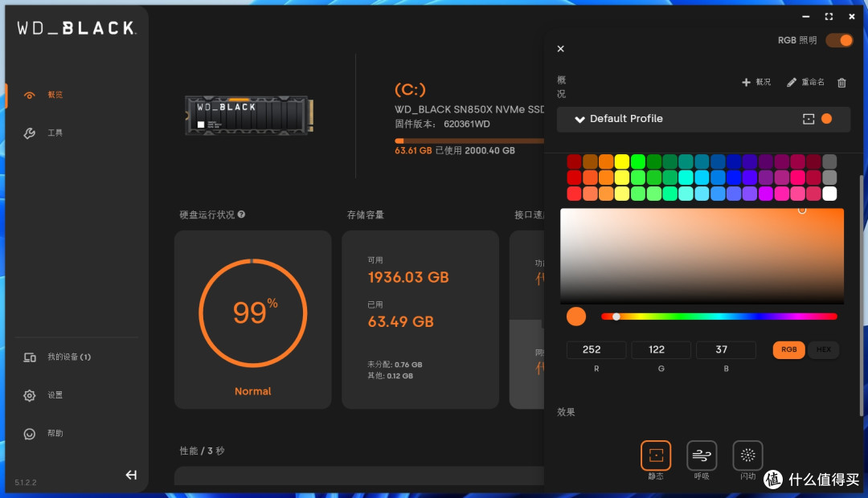This screenshot has height=498, width=868.
Task: Pick the pure blue swatch in middle row
Action: click(734, 178)
